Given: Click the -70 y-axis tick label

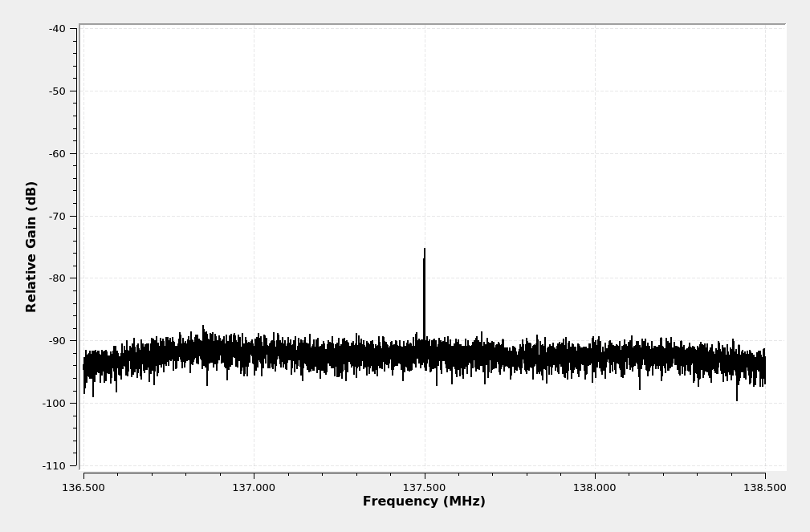Looking at the screenshot, I should pyautogui.click(x=57, y=217).
